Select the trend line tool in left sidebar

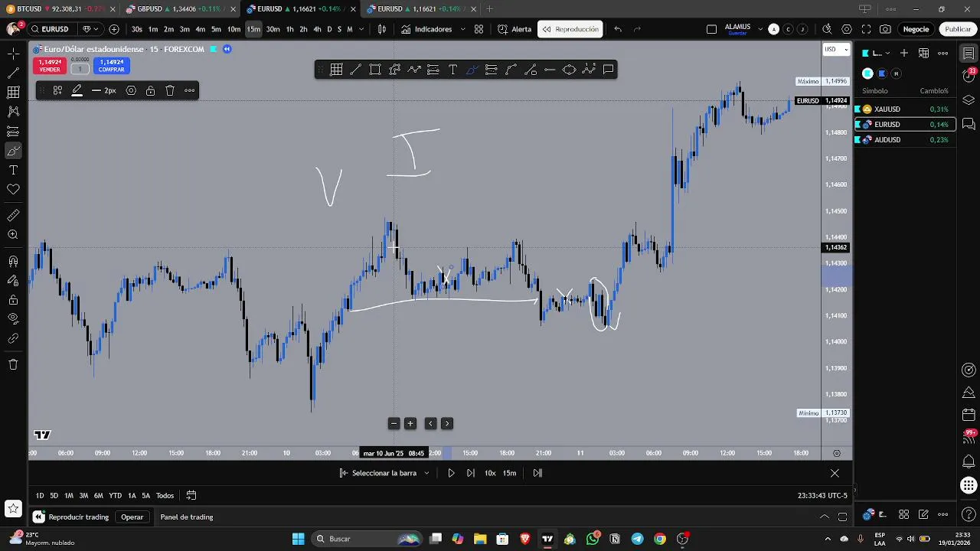coord(13,73)
